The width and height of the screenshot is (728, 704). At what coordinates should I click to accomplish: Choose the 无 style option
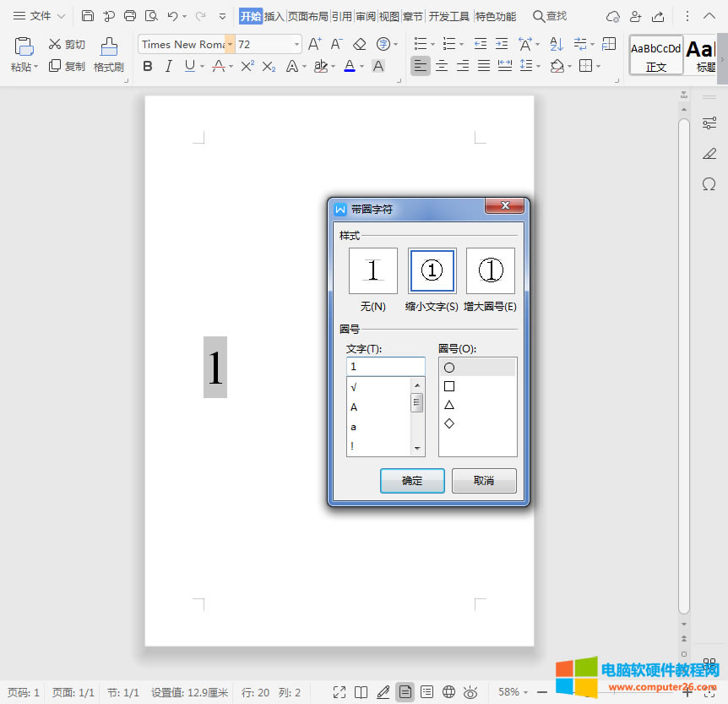(372, 270)
